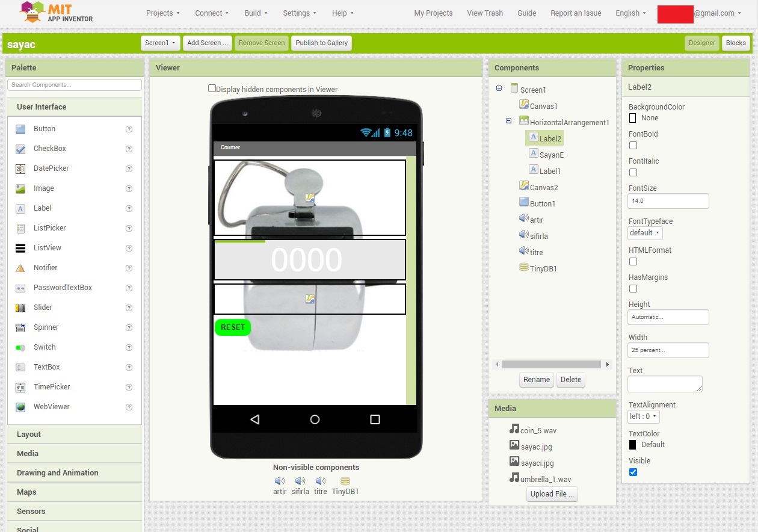The width and height of the screenshot is (758, 532).
Task: Click the PasswordTextBox palette icon
Action: tap(20, 288)
